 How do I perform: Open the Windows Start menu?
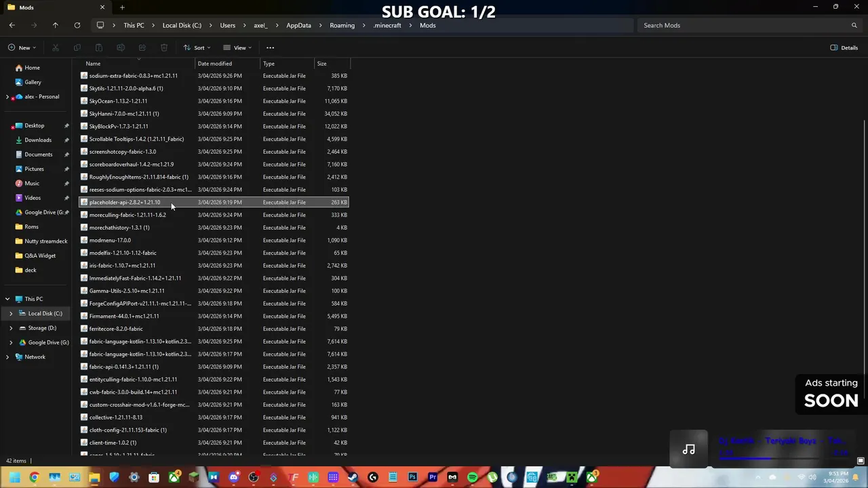14,478
